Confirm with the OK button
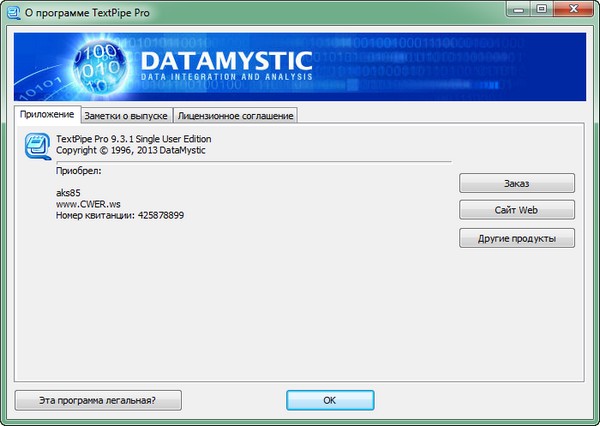 coord(330,400)
